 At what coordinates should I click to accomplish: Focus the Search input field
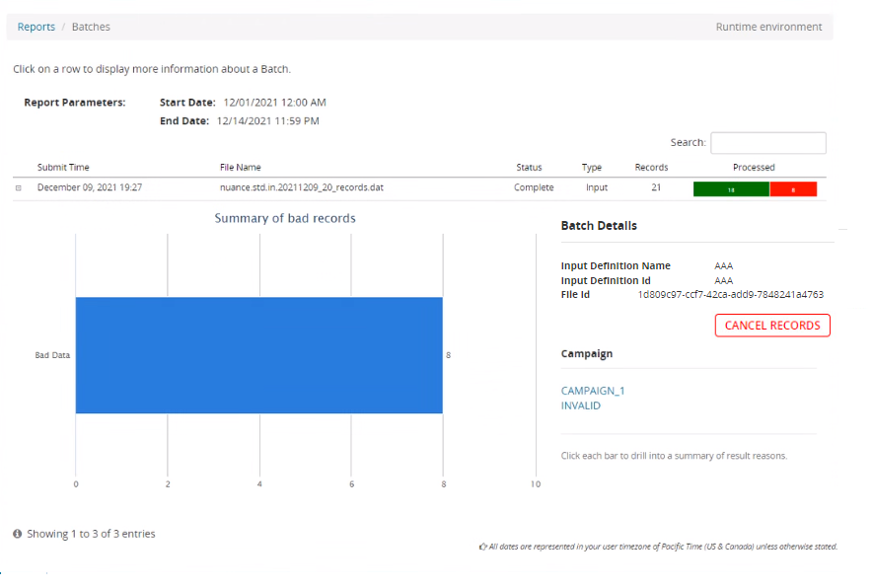point(767,143)
